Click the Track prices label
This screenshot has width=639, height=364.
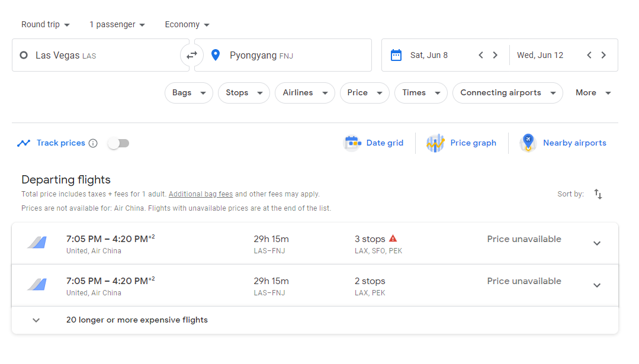61,143
